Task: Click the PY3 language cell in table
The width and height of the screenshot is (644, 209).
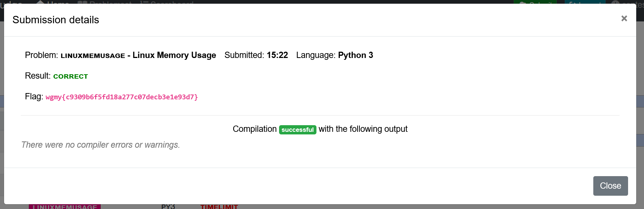Action: [168, 206]
